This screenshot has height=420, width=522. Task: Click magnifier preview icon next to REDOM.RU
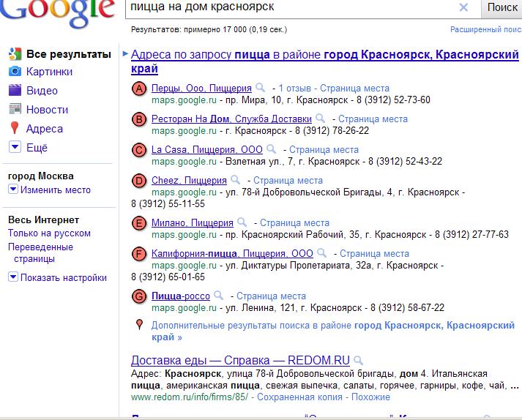tap(358, 361)
